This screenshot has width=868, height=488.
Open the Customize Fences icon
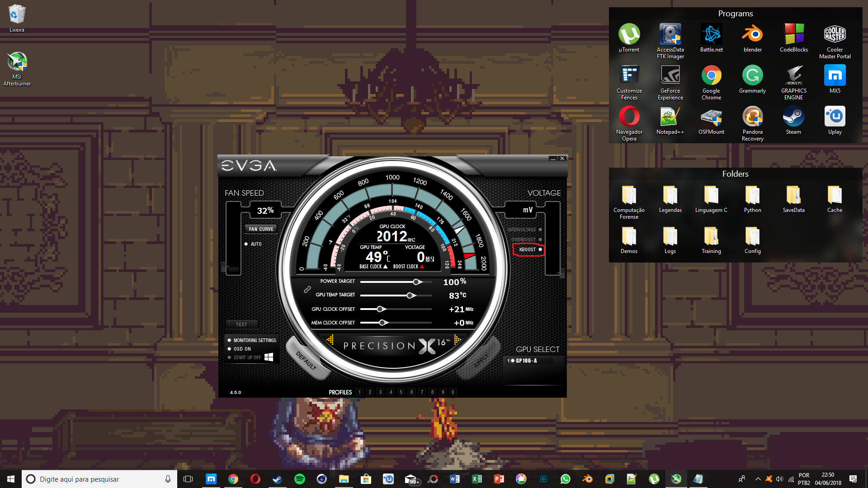(x=629, y=82)
